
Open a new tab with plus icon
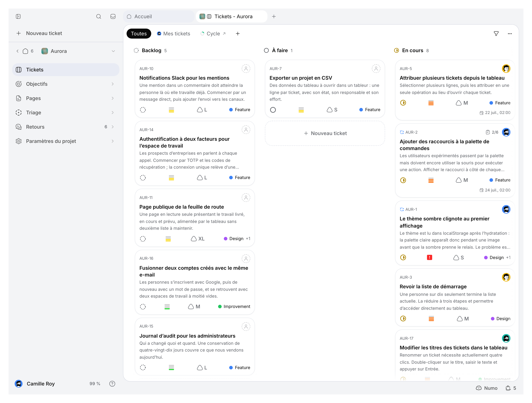(x=274, y=16)
